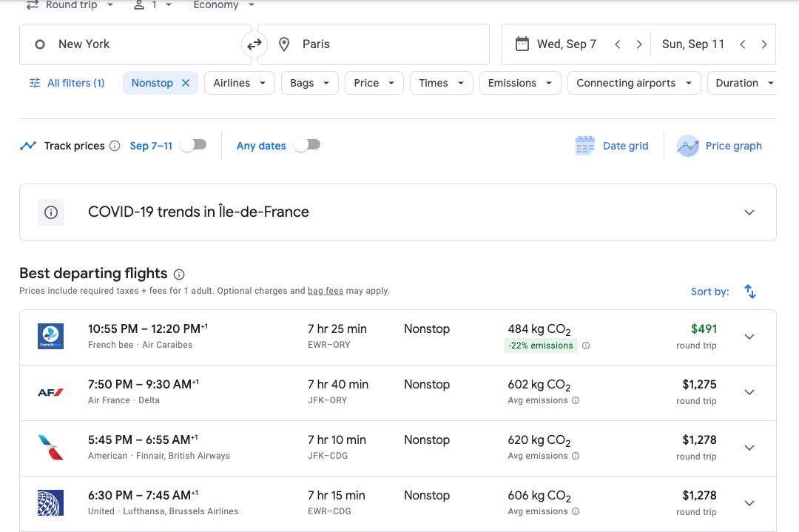Open All filters panel
The width and height of the screenshot is (799, 532).
(x=67, y=83)
